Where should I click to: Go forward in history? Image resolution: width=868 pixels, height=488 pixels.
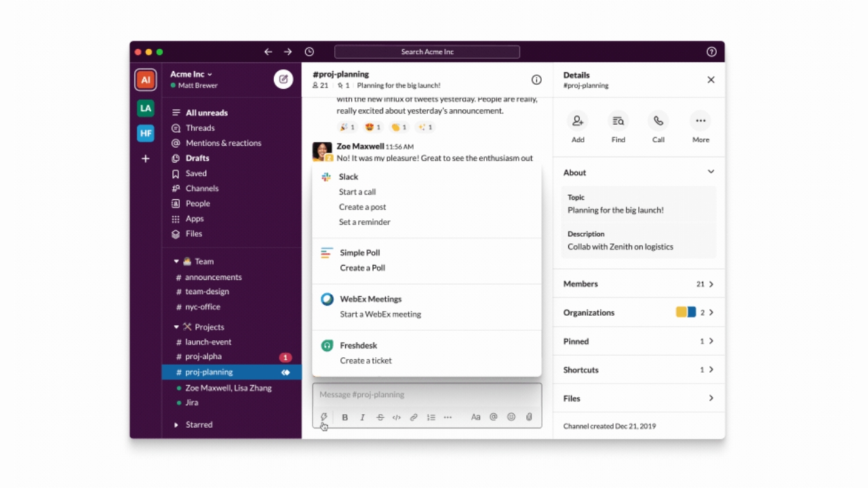pyautogui.click(x=288, y=52)
